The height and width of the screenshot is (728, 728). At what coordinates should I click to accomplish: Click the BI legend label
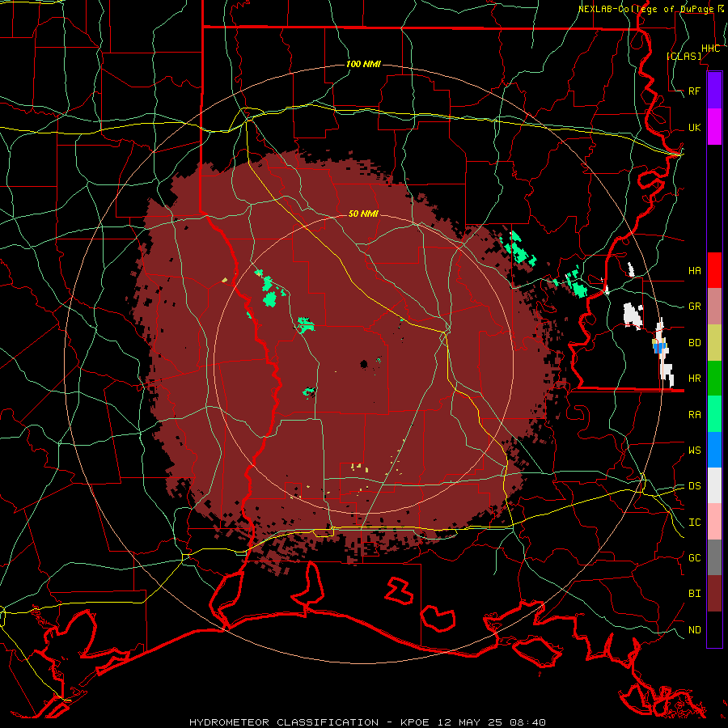(x=695, y=594)
